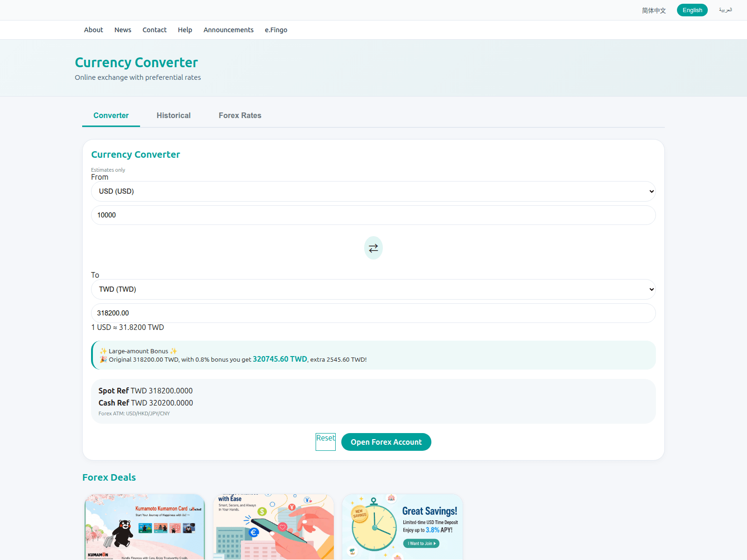Click the 'Large-amount Bonus' label
This screenshot has height=560, width=747.
click(138, 351)
